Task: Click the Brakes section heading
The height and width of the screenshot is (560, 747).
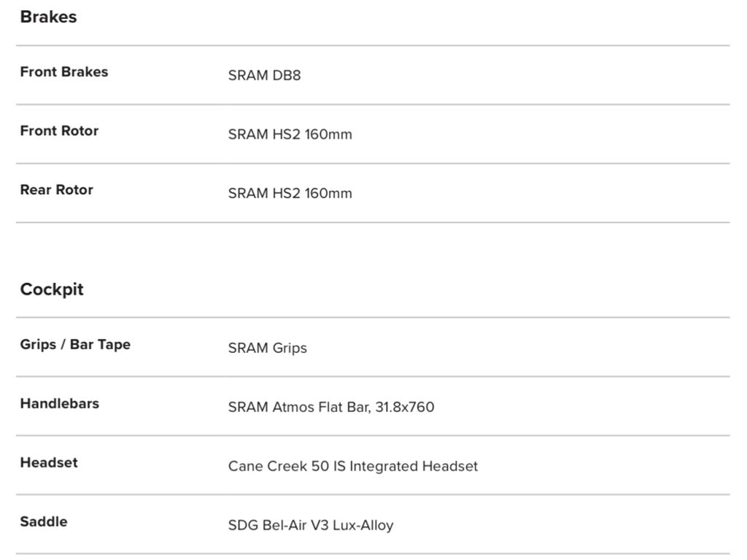Action: [48, 17]
